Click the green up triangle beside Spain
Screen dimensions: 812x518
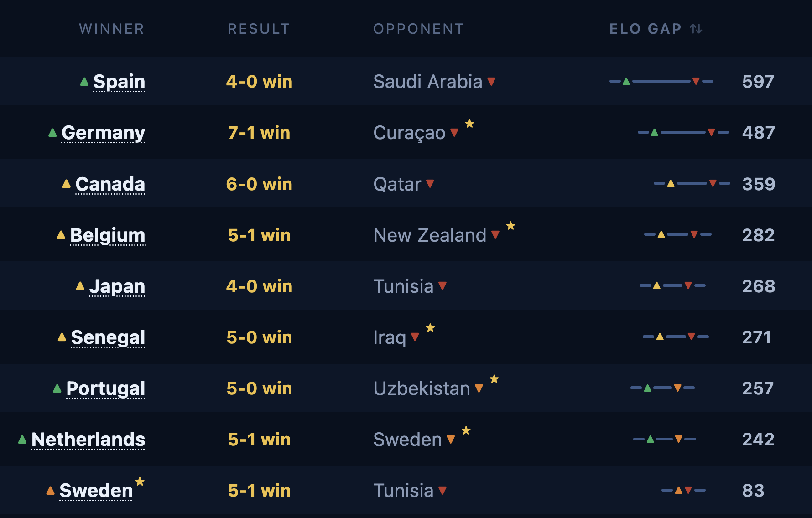click(84, 82)
